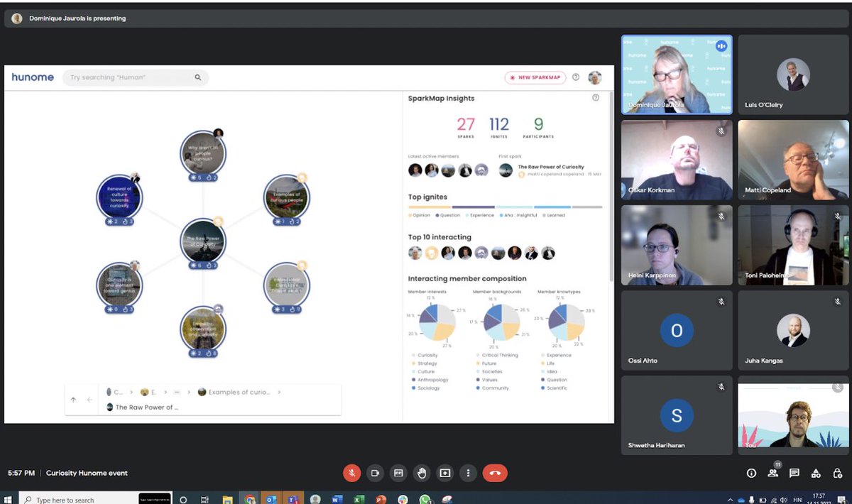Open WhatsApp from Windows taskbar
The width and height of the screenshot is (852, 504).
click(425, 499)
